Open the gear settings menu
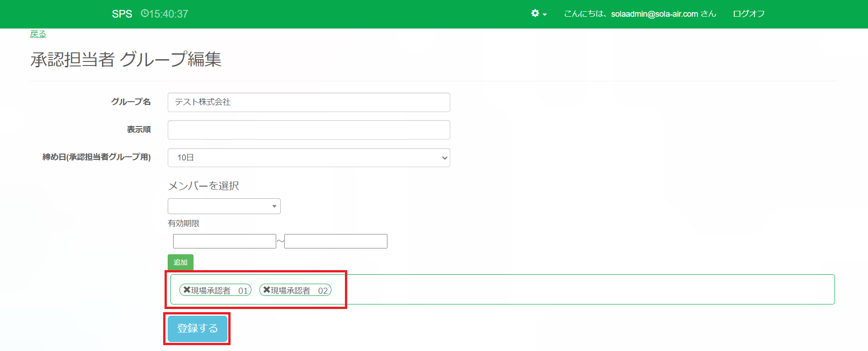 click(538, 14)
